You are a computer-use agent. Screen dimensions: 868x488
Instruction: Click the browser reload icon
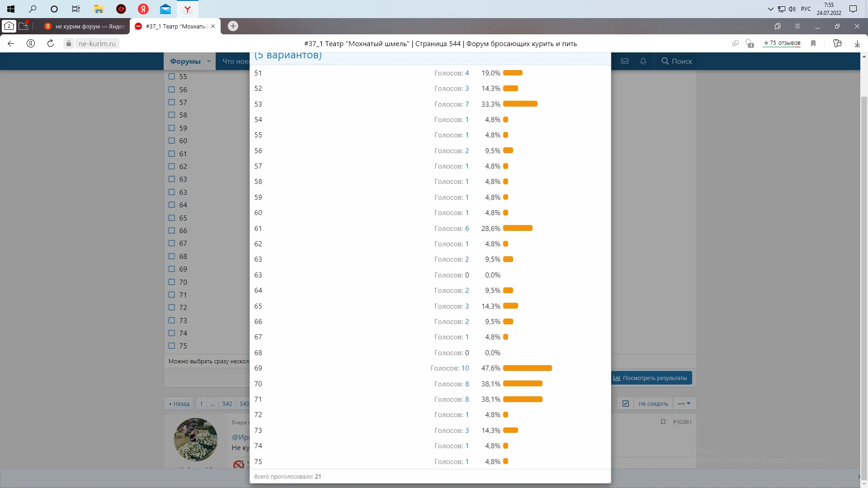[x=51, y=43]
